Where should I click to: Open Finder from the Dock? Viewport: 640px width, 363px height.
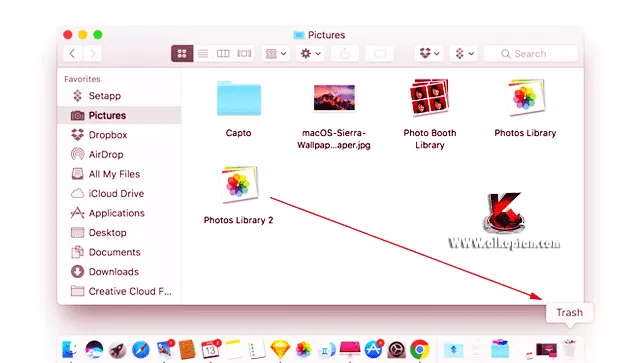[70, 350]
